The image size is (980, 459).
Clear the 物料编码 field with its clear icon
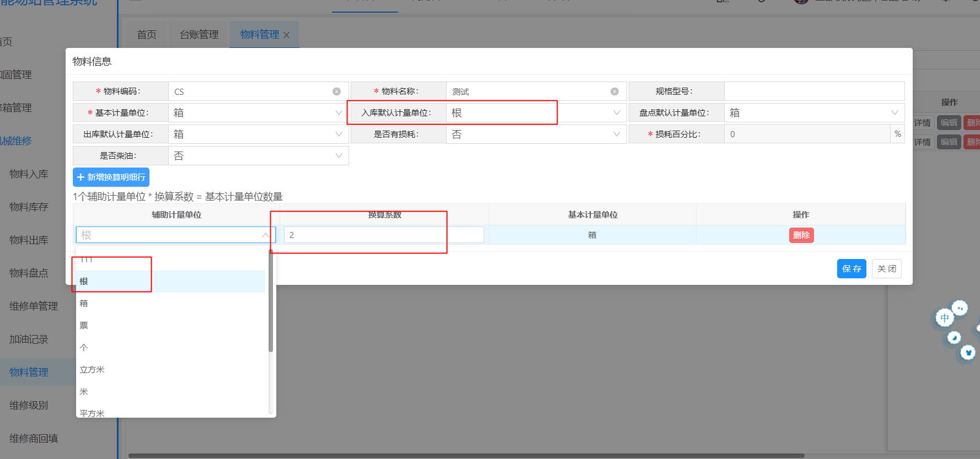click(336, 91)
